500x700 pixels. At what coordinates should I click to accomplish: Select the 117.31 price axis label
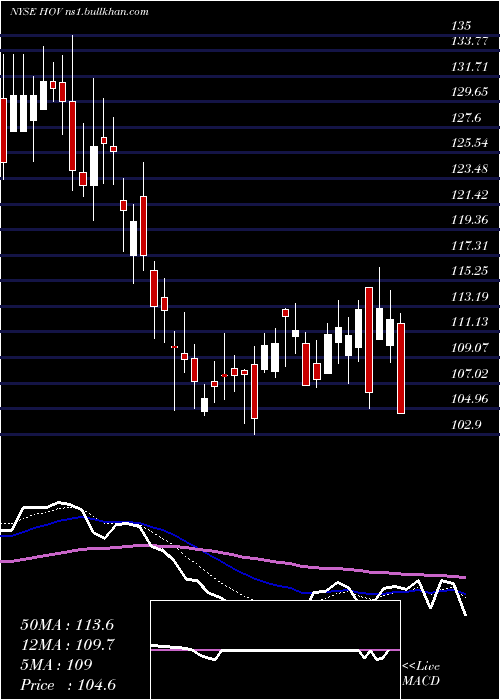click(468, 246)
